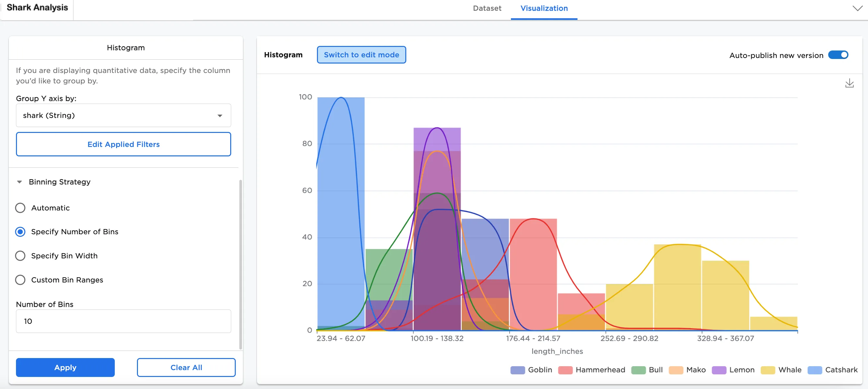Collapse the Binning Strategy section
The image size is (868, 389).
coord(20,182)
